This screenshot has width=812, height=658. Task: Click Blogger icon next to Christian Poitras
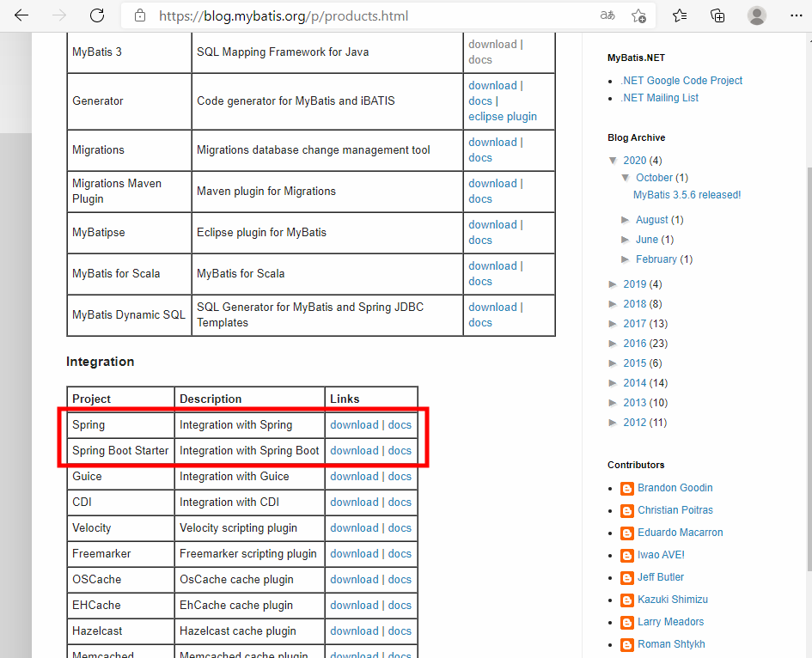pos(626,510)
